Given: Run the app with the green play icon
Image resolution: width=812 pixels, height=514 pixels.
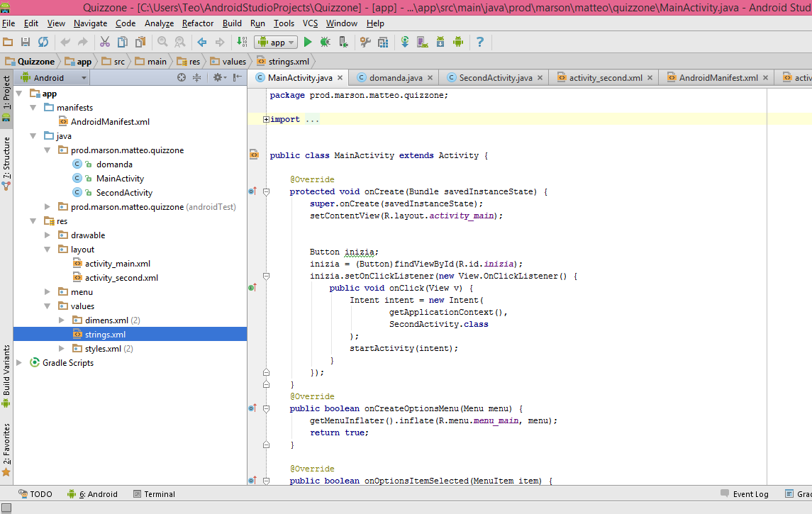Looking at the screenshot, I should click(308, 42).
